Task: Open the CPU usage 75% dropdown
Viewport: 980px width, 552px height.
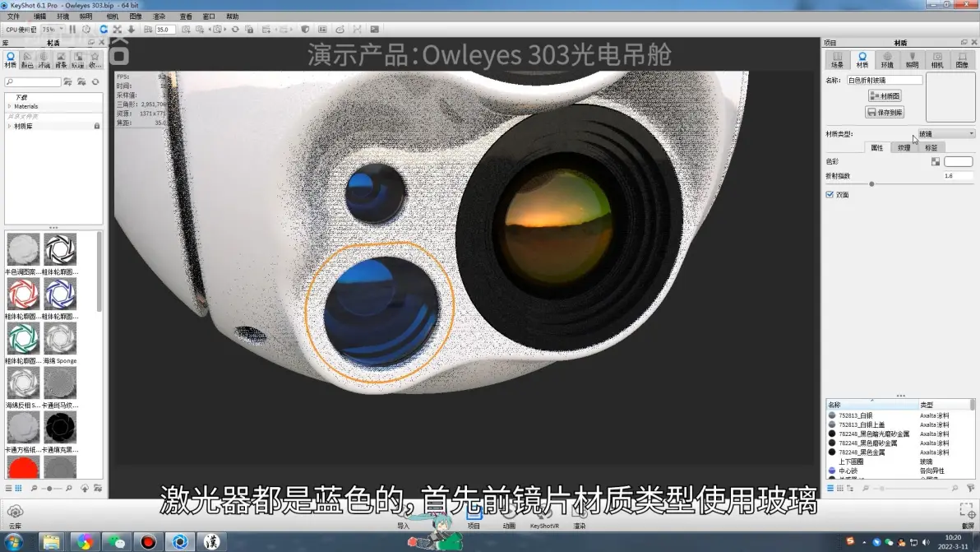Action: click(x=53, y=30)
